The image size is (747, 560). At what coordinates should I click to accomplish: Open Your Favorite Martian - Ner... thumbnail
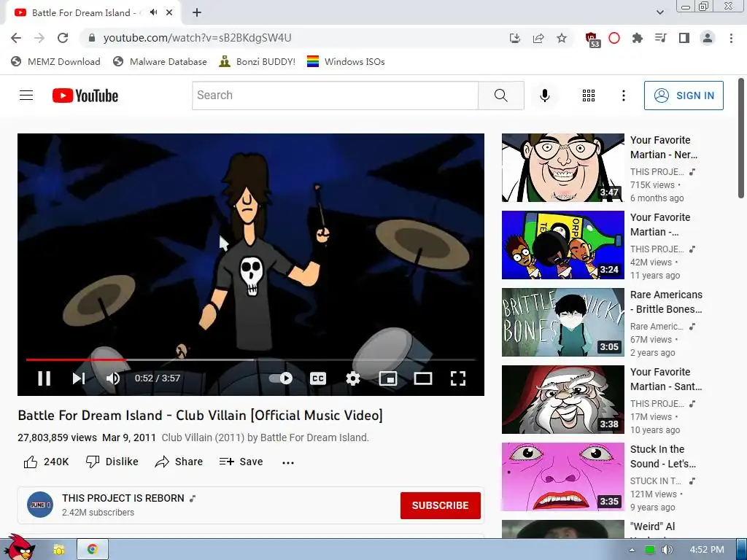562,168
